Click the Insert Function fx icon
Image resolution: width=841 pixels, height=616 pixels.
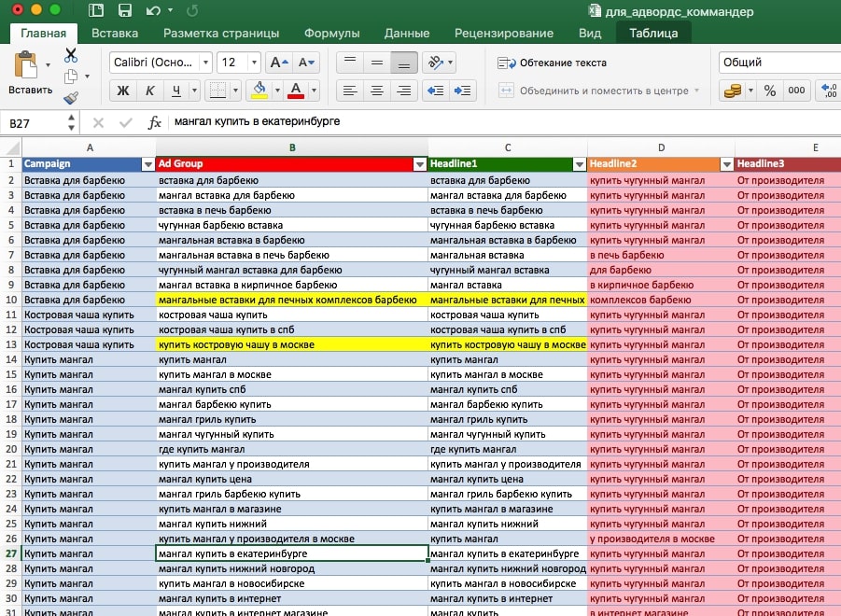pos(155,121)
